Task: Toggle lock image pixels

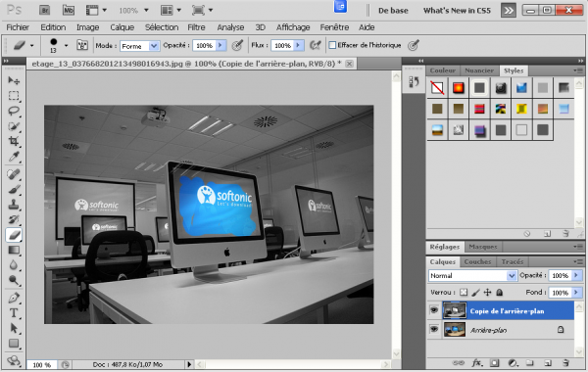Action: pyautogui.click(x=475, y=292)
